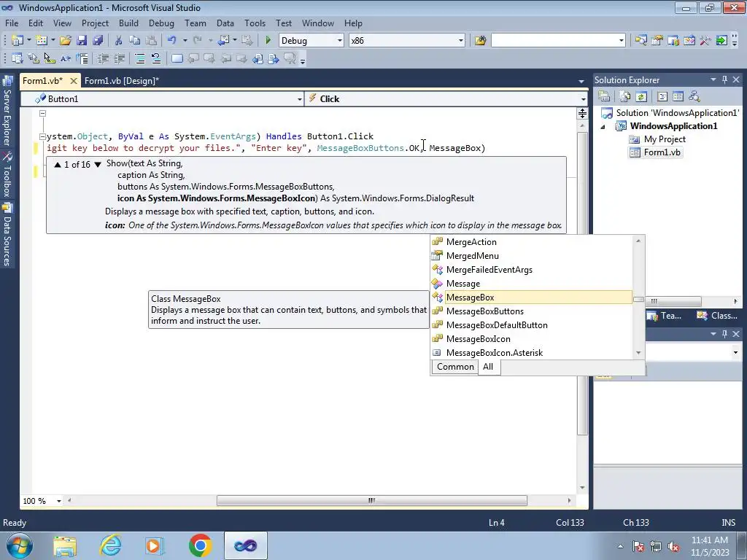Click the Open File folder icon
The image size is (747, 560).
[x=66, y=41]
